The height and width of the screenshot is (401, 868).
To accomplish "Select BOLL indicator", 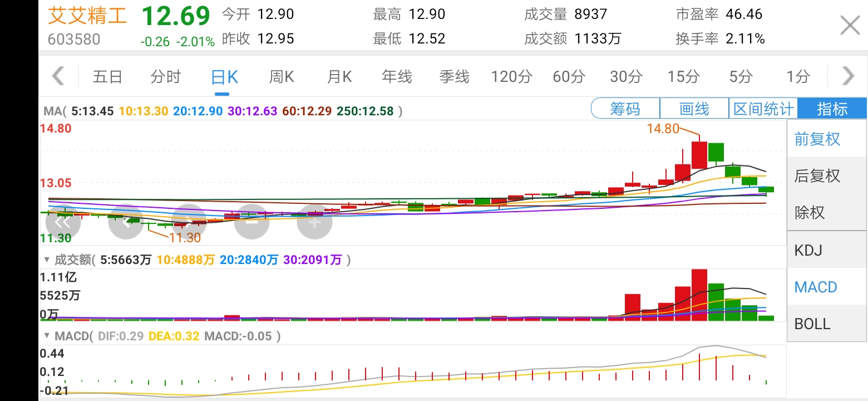I will [827, 324].
